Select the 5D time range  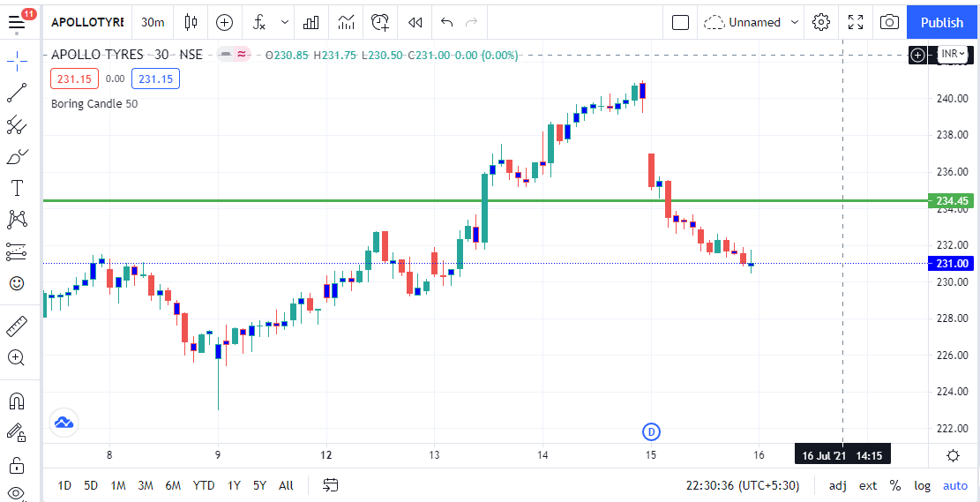coord(91,485)
